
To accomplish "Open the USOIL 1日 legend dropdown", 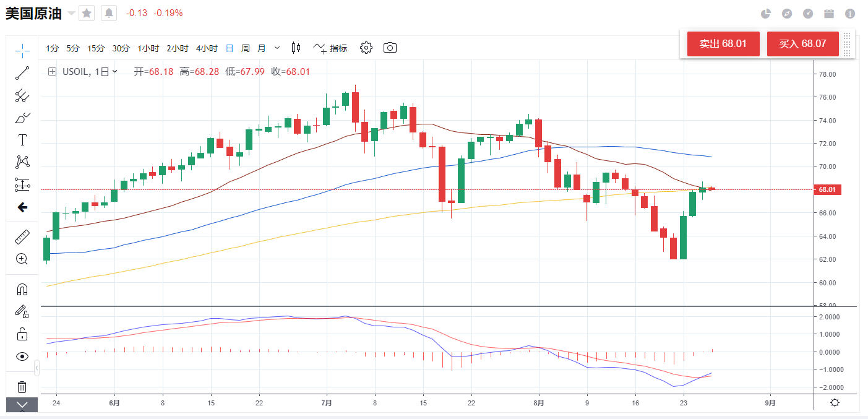I will click(115, 72).
